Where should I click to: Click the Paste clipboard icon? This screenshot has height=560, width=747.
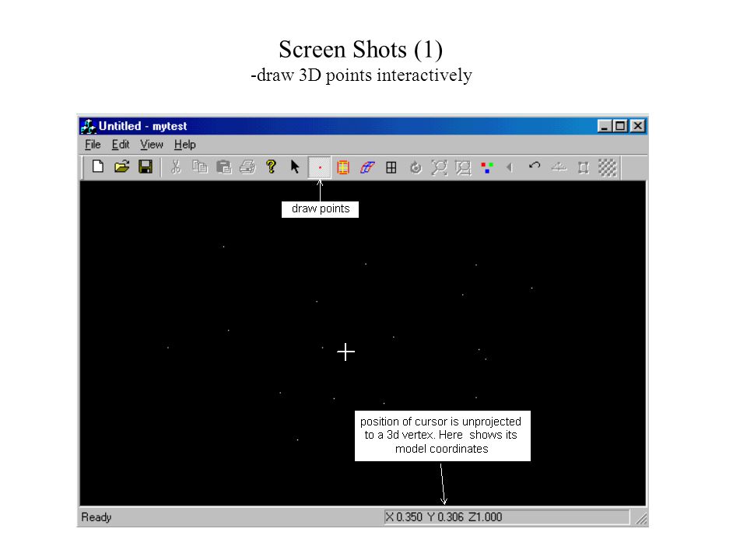[x=223, y=166]
